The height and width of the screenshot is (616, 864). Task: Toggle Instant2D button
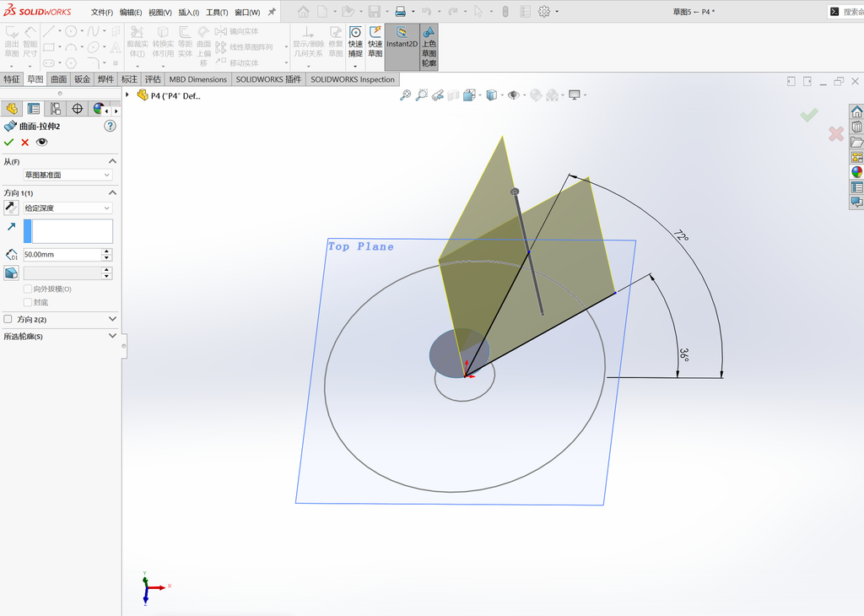click(402, 46)
